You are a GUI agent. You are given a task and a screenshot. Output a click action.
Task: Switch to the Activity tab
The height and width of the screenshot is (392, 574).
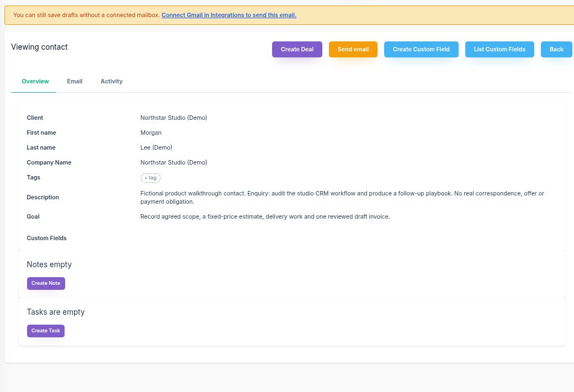[x=111, y=81]
